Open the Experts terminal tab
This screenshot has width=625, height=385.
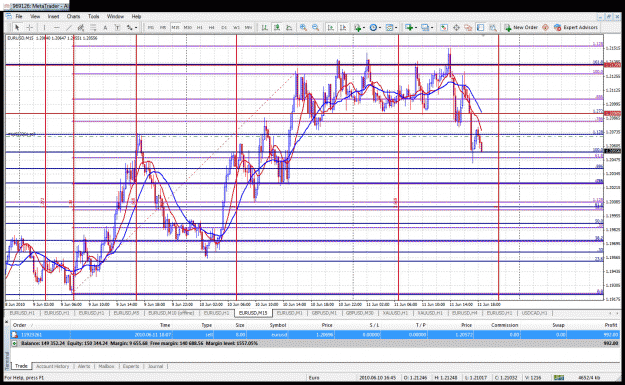tap(131, 366)
